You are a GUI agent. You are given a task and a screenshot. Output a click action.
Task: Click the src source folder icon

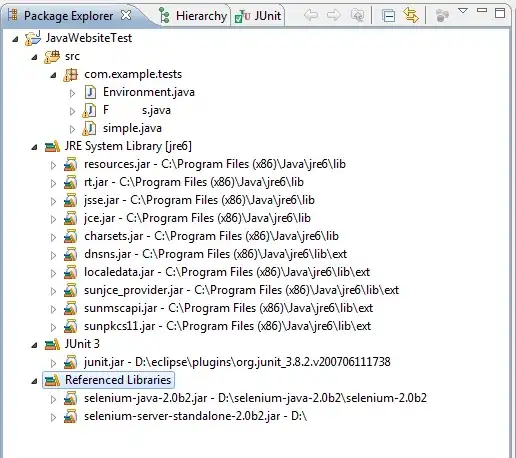[52, 57]
